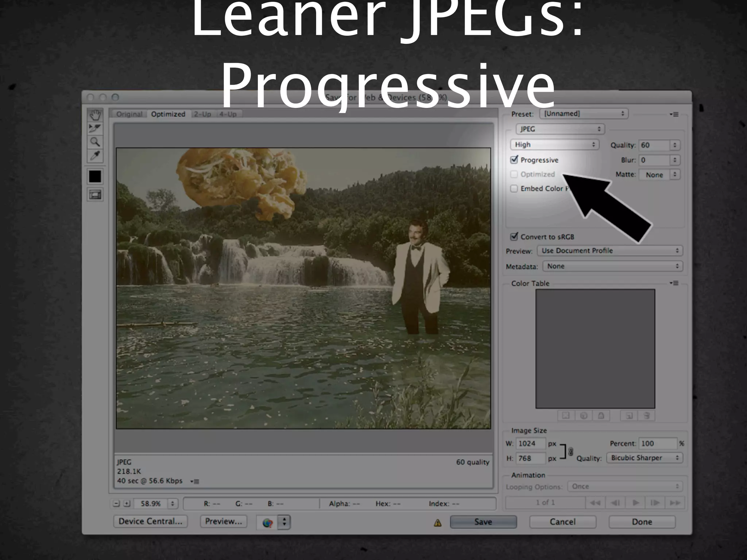
Task: Toggle Convert to sRGB checkbox
Action: (514, 237)
